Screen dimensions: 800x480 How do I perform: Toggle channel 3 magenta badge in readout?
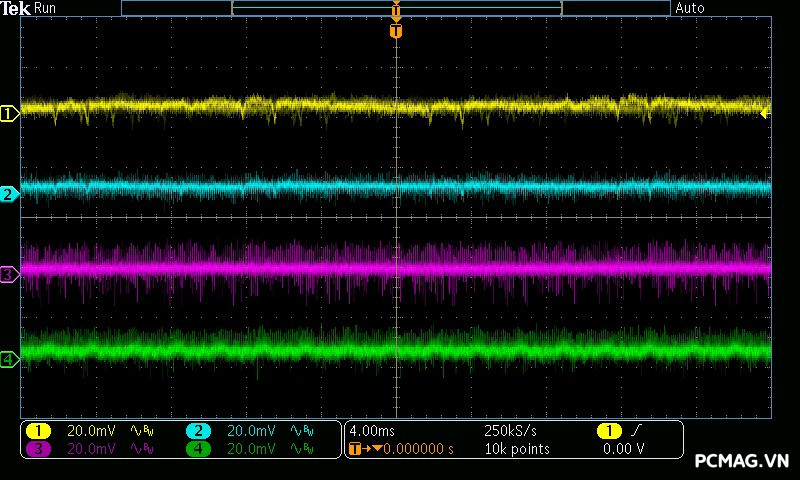pos(38,449)
